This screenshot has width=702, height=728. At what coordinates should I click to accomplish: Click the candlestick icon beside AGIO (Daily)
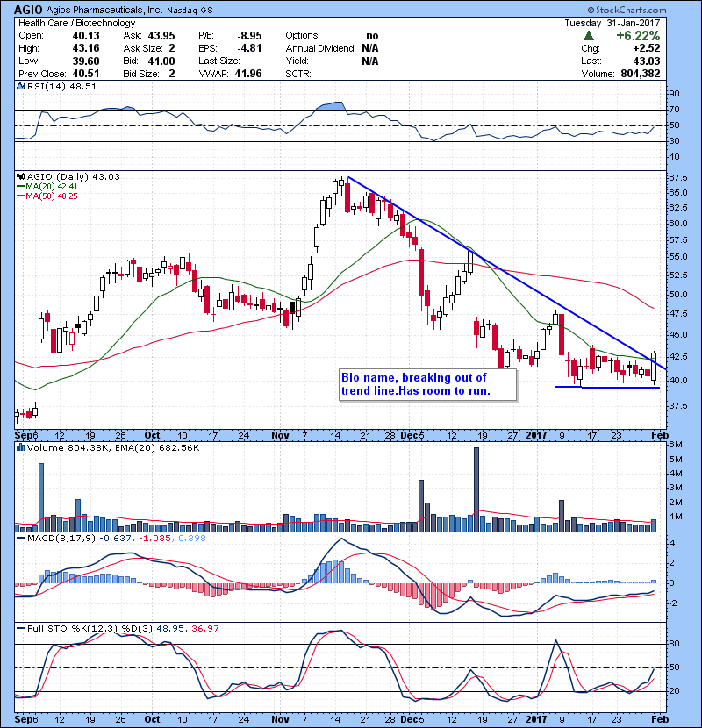[20, 176]
